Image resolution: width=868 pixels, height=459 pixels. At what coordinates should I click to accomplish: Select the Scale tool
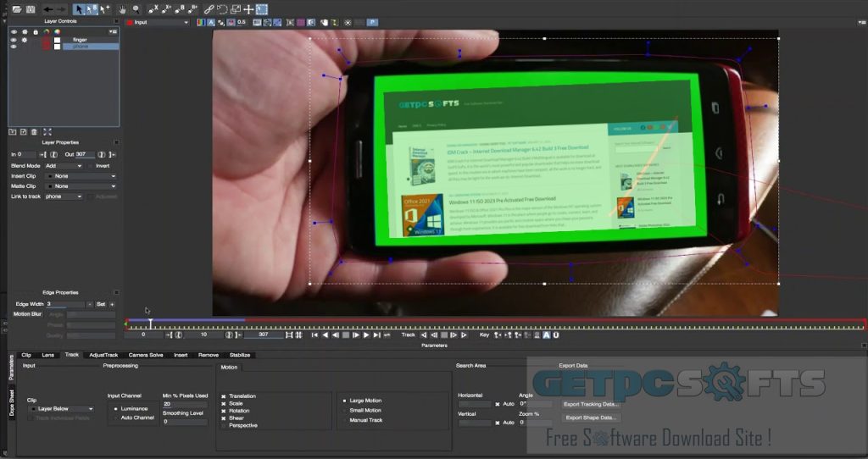coord(236,8)
